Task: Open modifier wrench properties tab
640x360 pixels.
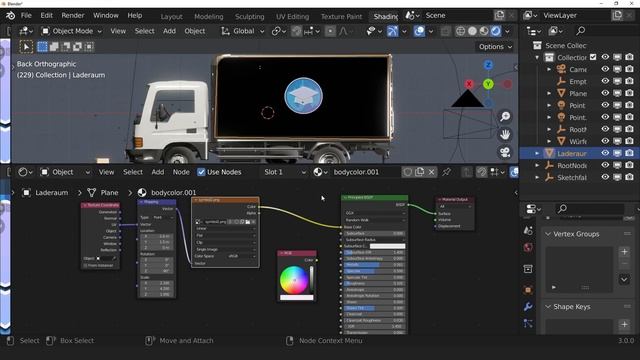Action: point(528,306)
